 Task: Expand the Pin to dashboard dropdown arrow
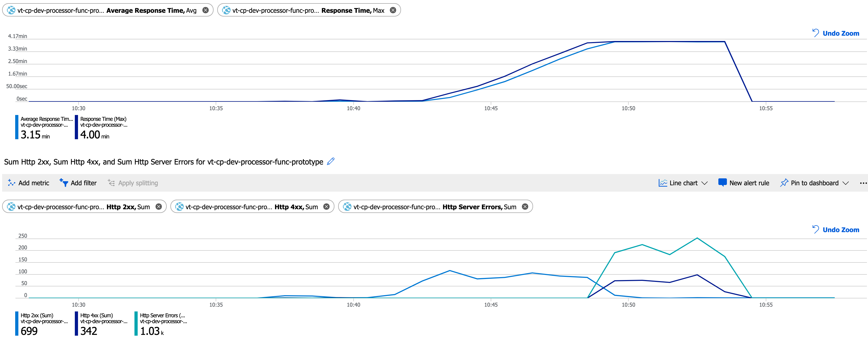click(846, 183)
